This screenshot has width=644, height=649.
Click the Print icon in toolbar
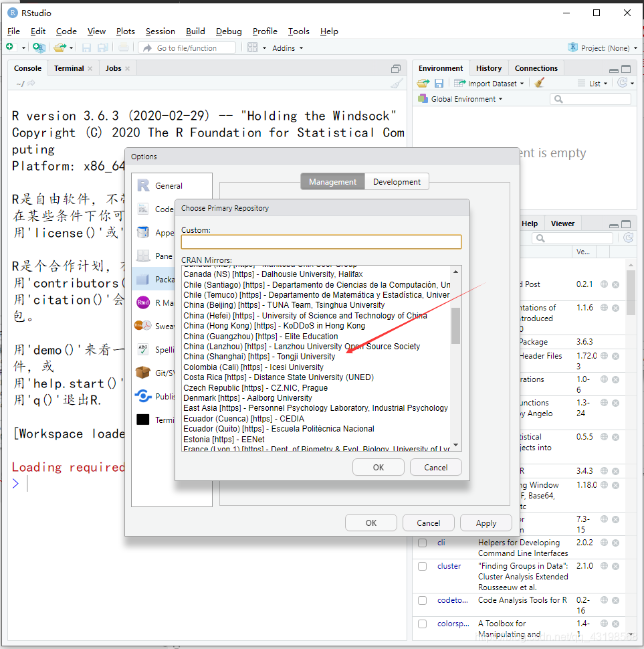pyautogui.click(x=123, y=48)
